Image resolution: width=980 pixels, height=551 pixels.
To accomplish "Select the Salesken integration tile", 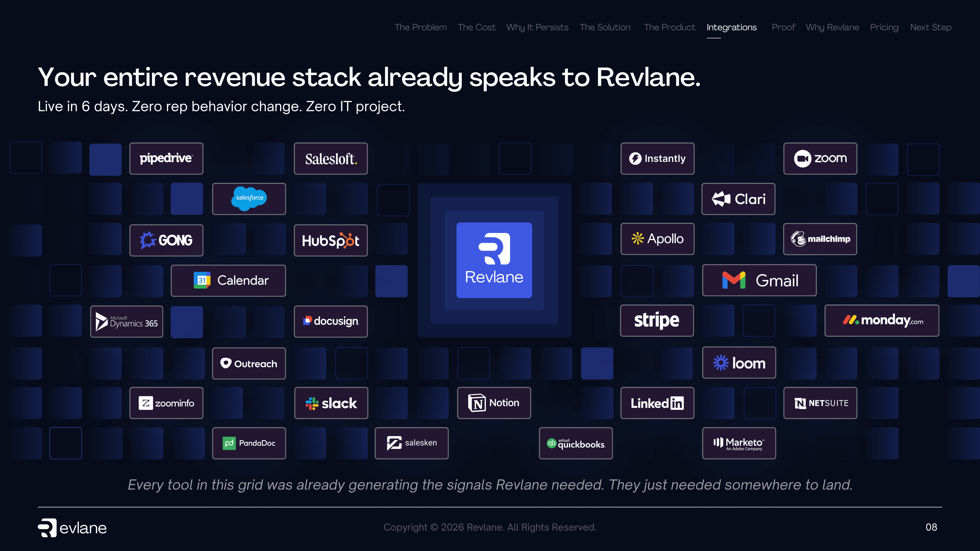I will point(412,443).
